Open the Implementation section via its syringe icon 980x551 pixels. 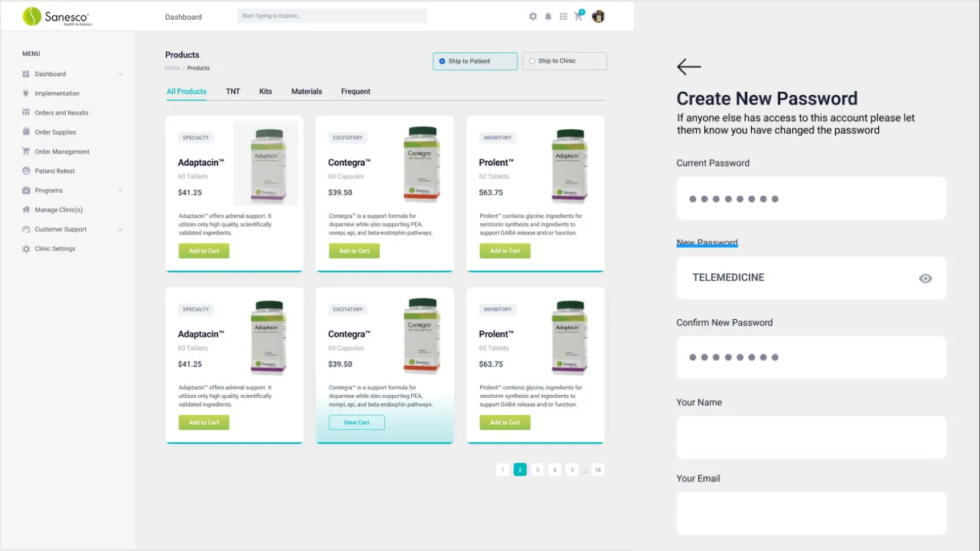point(27,93)
